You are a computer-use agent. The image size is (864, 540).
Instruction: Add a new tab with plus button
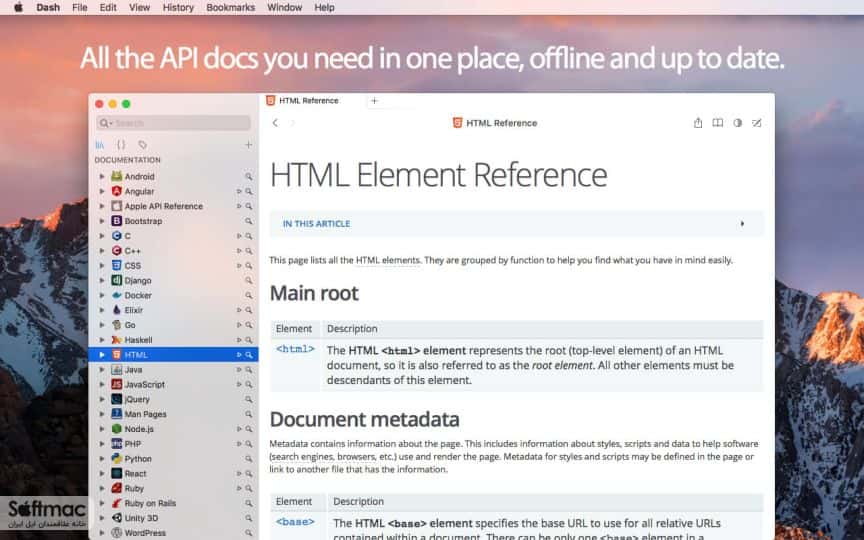(x=374, y=100)
